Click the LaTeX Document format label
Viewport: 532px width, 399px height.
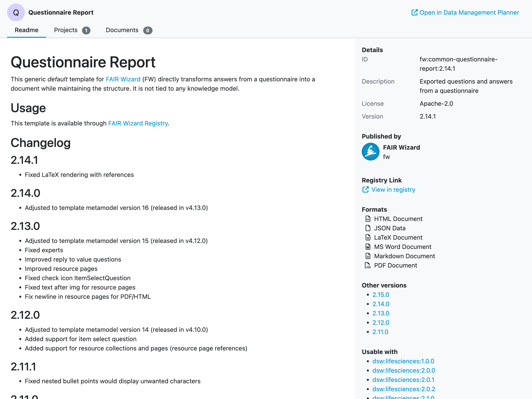pyautogui.click(x=398, y=238)
